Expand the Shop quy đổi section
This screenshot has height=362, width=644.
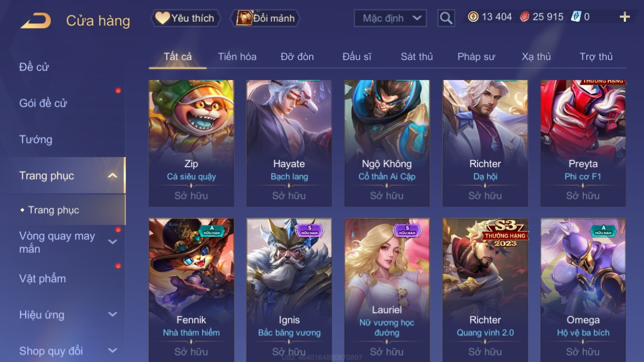click(x=112, y=351)
